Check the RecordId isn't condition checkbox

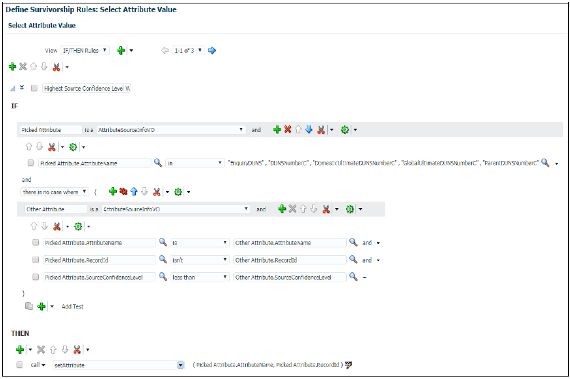pyautogui.click(x=35, y=259)
